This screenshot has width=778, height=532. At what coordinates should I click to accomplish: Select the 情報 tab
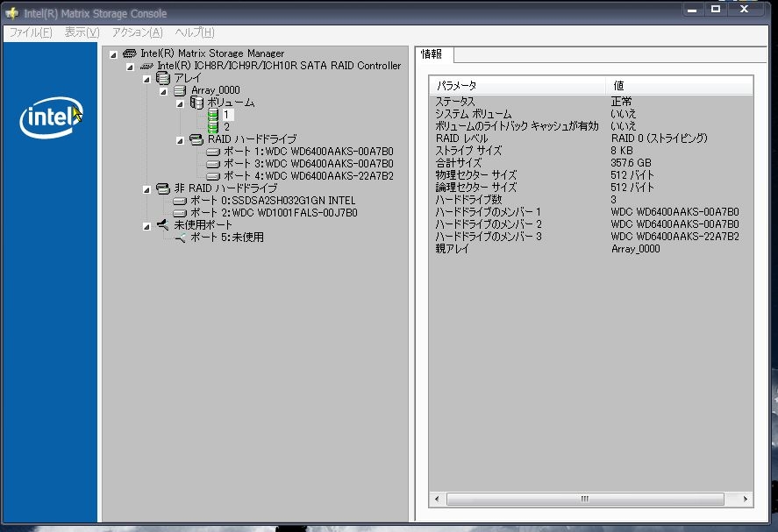pyautogui.click(x=432, y=54)
